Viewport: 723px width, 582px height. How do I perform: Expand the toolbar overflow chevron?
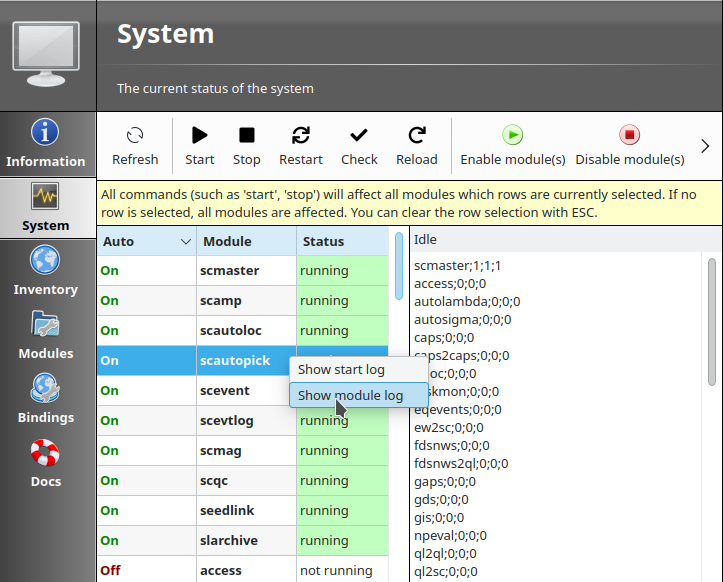point(705,146)
